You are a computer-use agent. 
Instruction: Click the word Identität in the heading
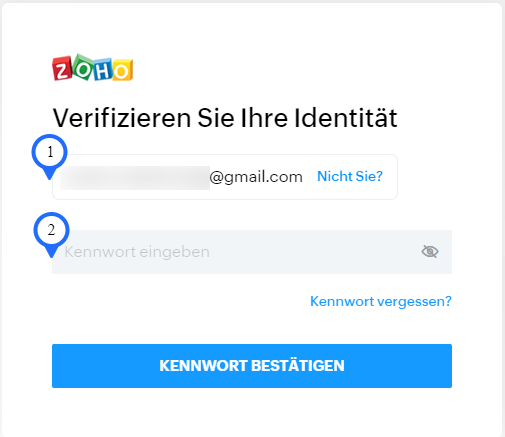(346, 118)
